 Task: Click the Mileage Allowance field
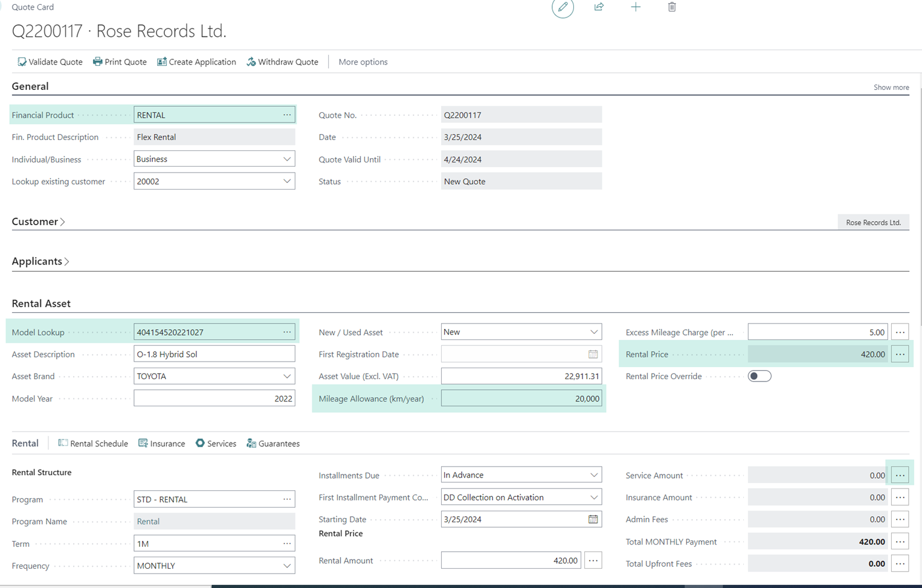click(x=521, y=398)
